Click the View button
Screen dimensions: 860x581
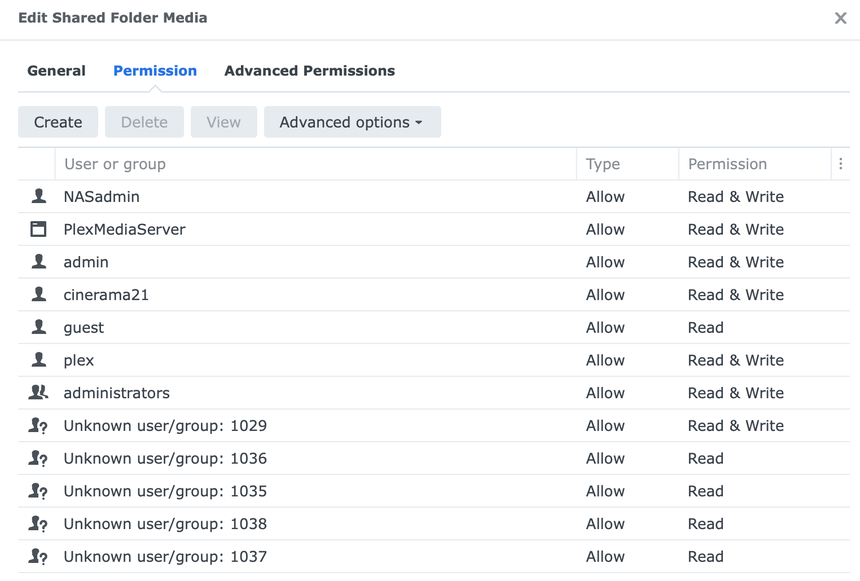[x=224, y=122]
